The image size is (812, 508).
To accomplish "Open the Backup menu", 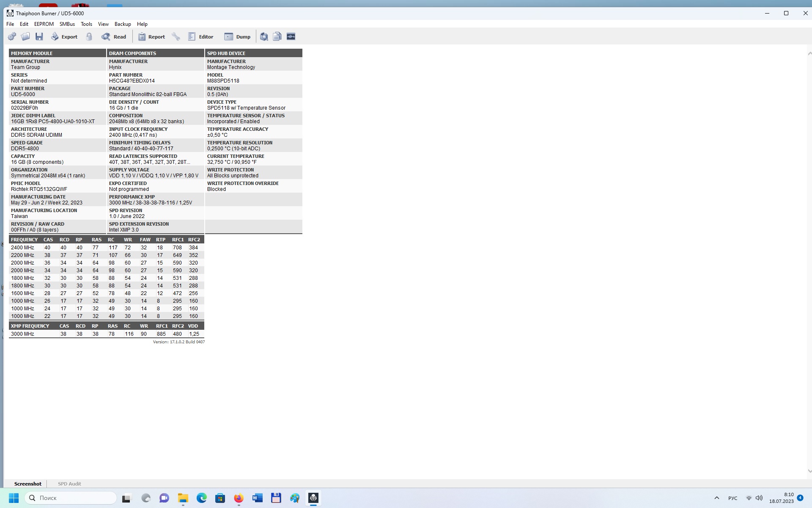I will 123,24.
